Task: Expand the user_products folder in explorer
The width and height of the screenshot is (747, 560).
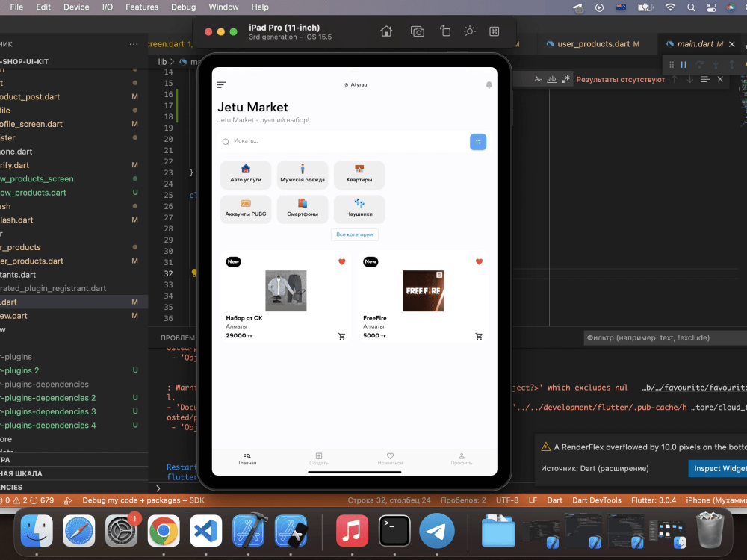Action: [x=22, y=247]
